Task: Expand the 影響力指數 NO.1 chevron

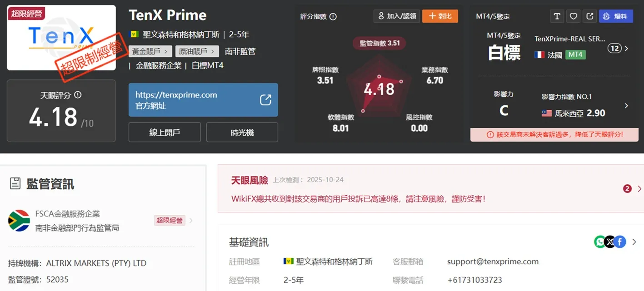Action: click(x=626, y=106)
